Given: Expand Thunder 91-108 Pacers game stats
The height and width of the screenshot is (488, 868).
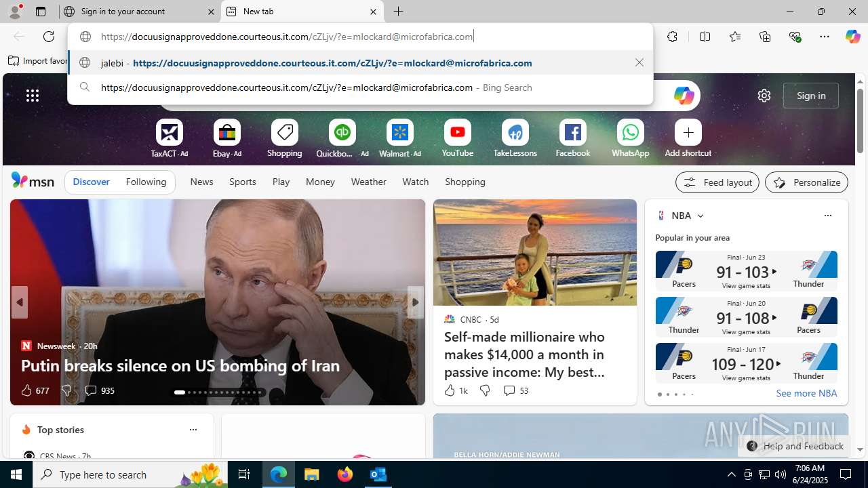Looking at the screenshot, I should [x=746, y=316].
